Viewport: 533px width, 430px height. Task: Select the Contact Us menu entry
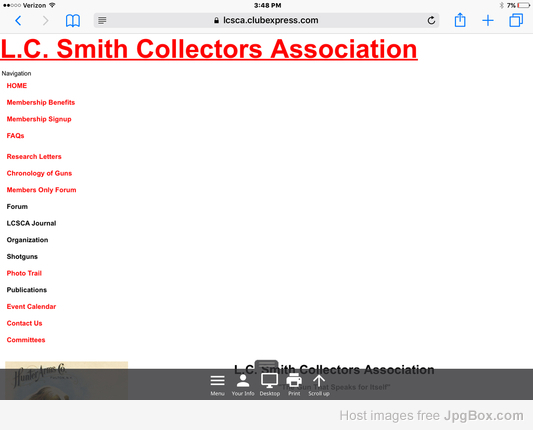coord(24,323)
